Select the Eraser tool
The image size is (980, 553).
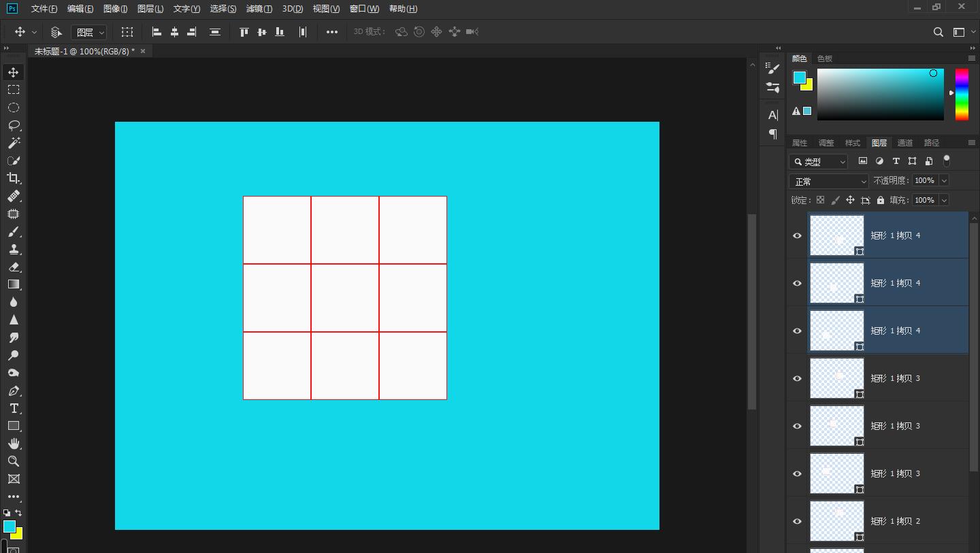(x=13, y=267)
